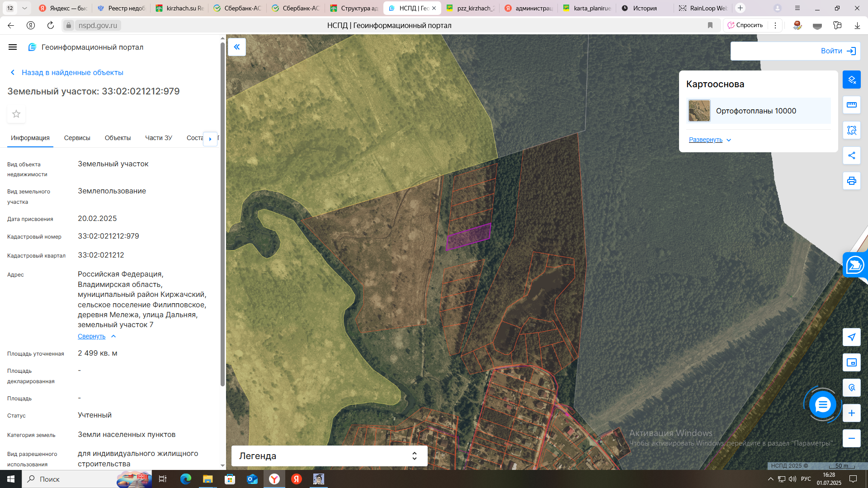This screenshot has height=488, width=868.
Task: Open the map layers icon
Action: (x=851, y=80)
